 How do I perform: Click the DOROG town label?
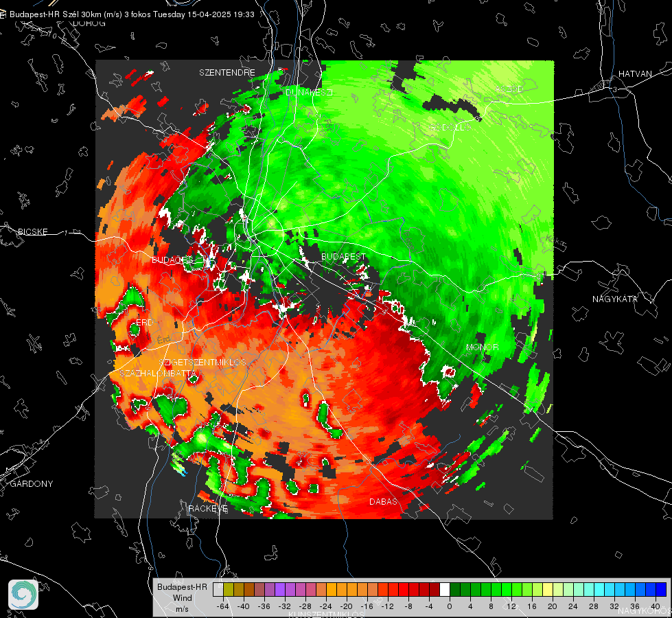89,23
